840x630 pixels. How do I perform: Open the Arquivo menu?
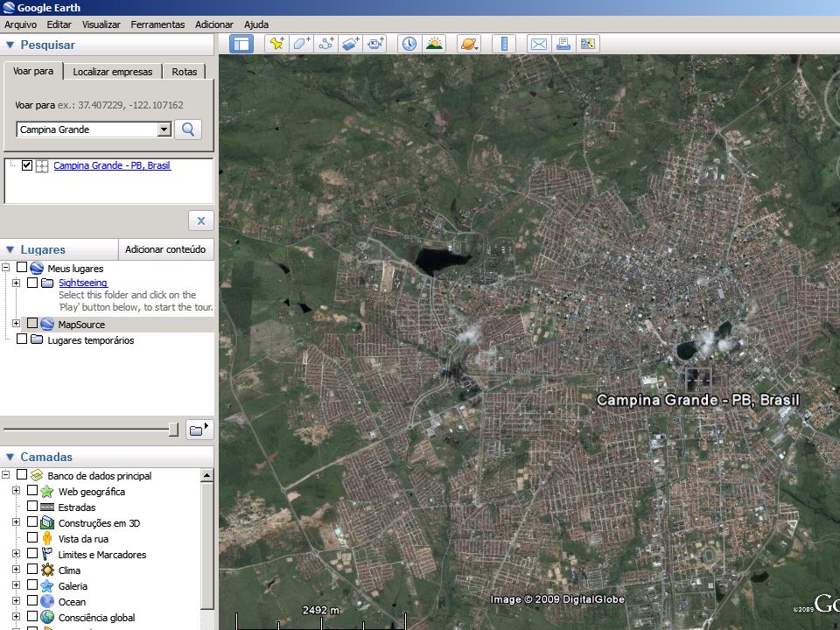20,24
